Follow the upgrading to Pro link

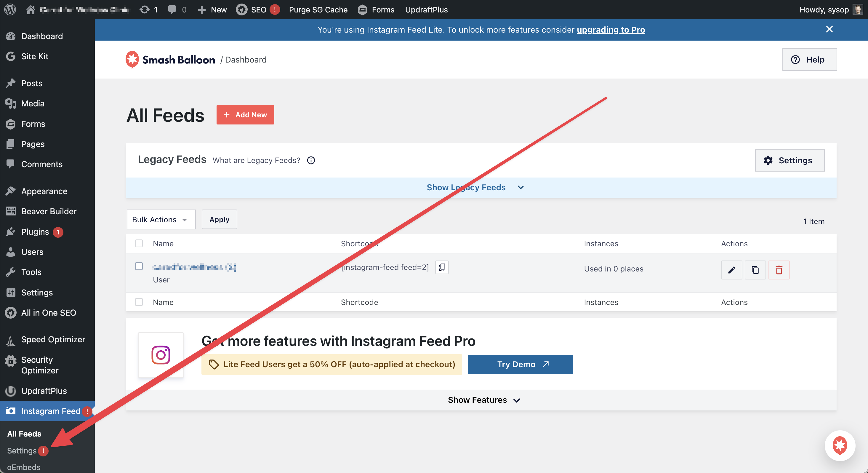pos(611,30)
